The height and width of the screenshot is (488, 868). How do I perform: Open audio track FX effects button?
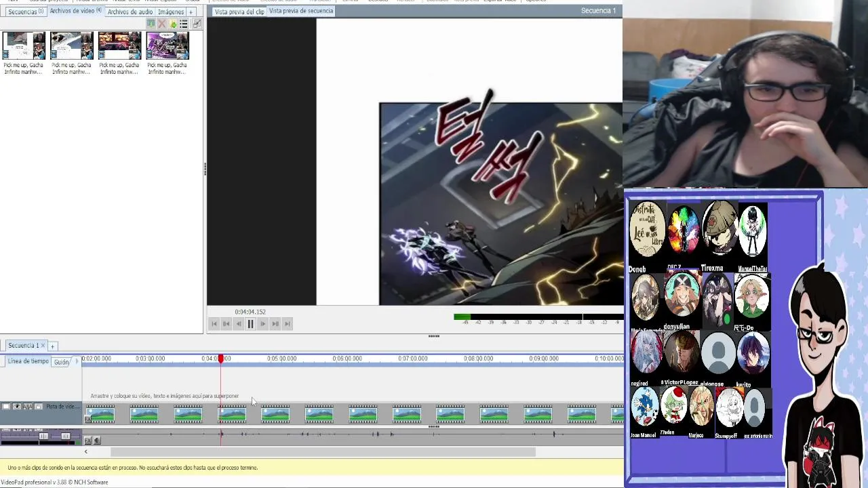pos(87,441)
